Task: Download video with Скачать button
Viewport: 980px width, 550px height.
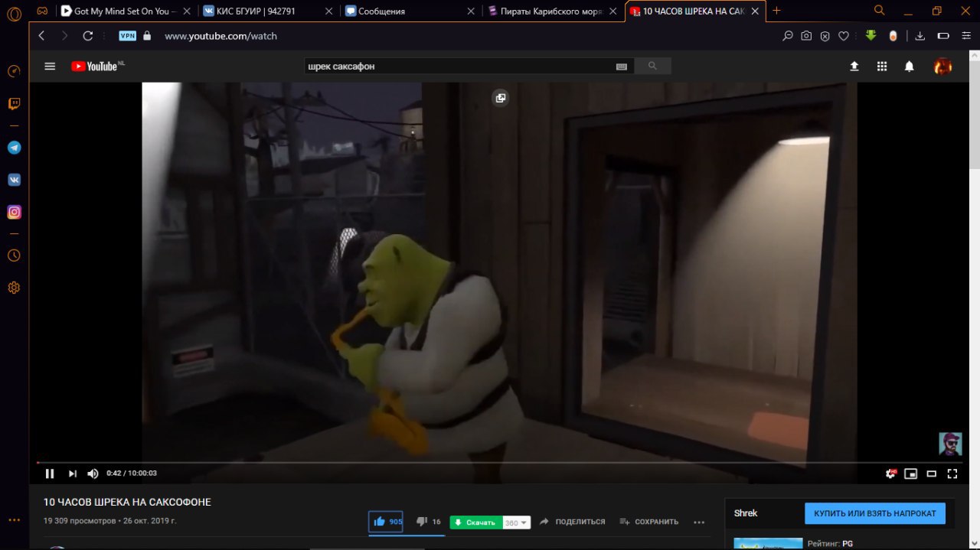Action: coord(476,522)
